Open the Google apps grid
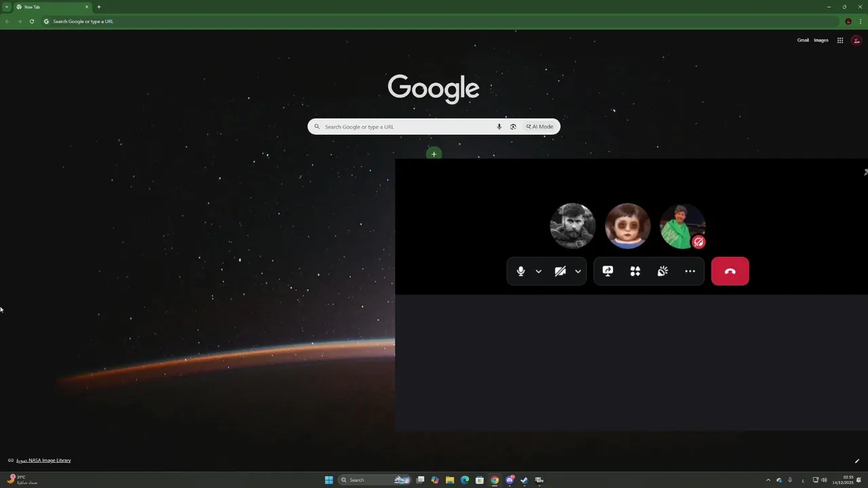The image size is (868, 488). click(x=840, y=41)
